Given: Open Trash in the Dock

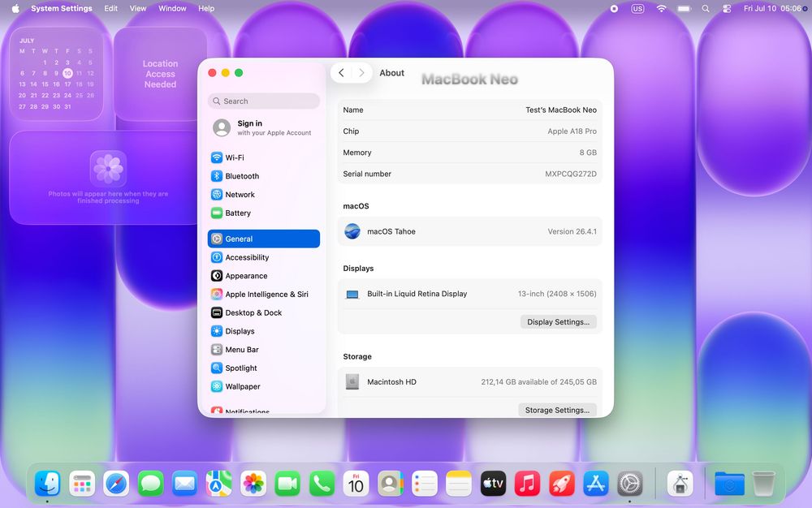Looking at the screenshot, I should click(763, 484).
